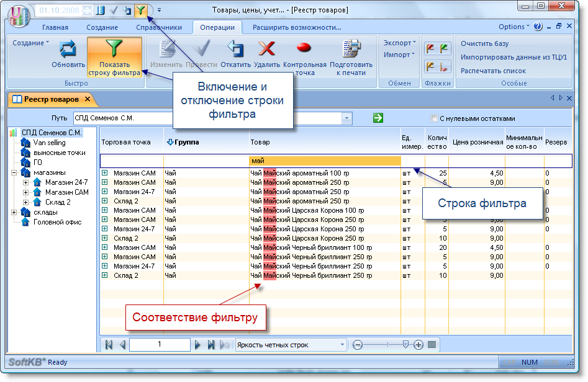Sort by the Группа column header

pyautogui.click(x=206, y=142)
